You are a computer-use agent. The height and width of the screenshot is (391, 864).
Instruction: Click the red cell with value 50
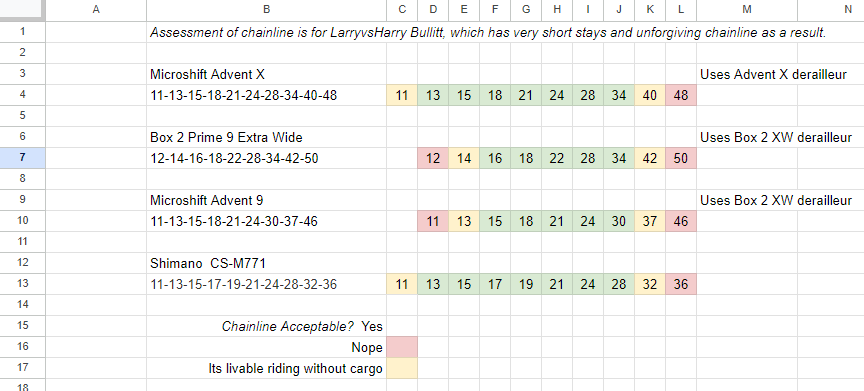(x=681, y=158)
